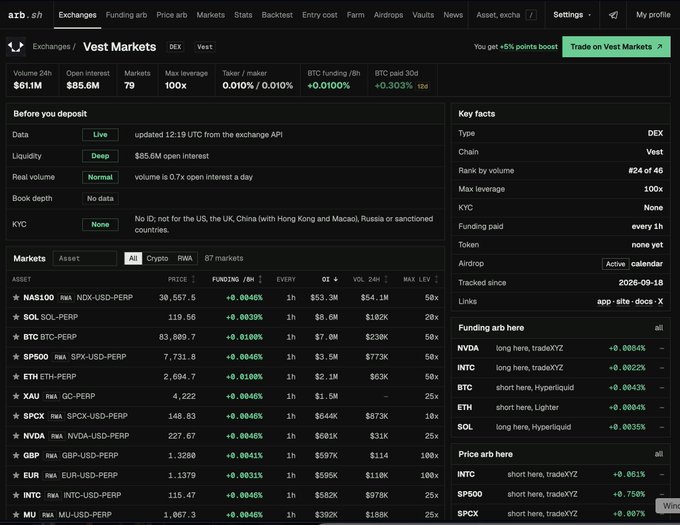Open the app link in Key facts
680x525 pixels.
pyautogui.click(x=604, y=301)
